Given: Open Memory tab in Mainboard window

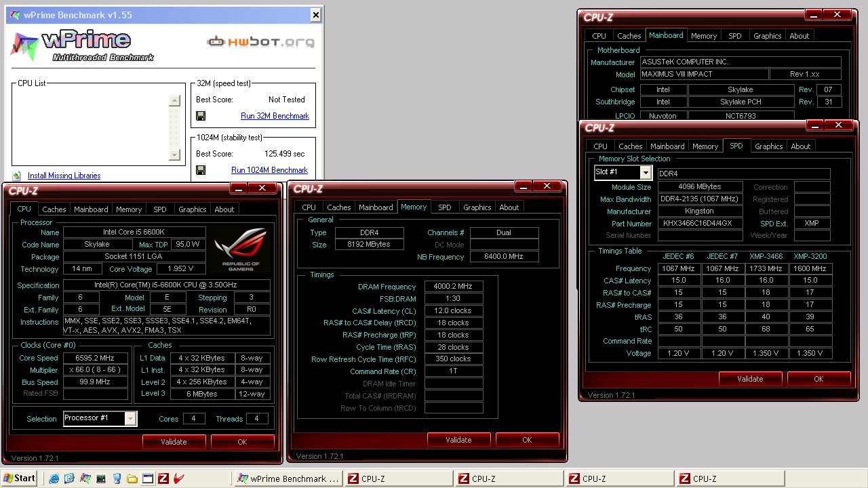Looking at the screenshot, I should [x=704, y=36].
